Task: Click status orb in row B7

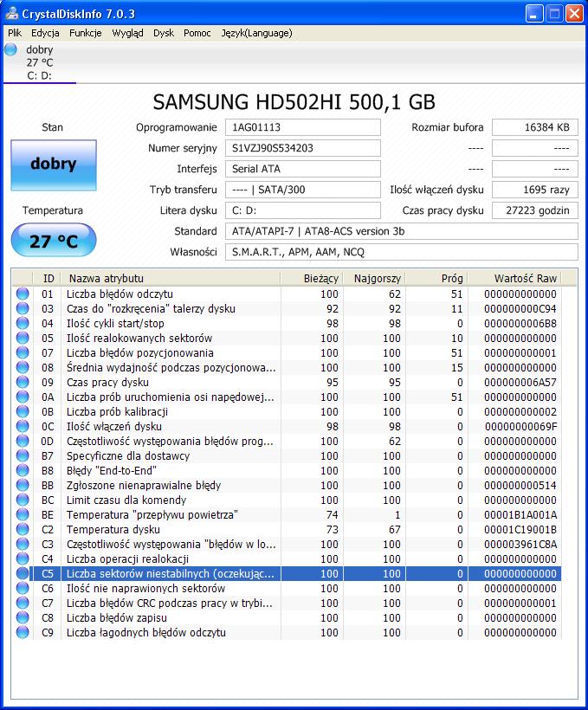Action: click(23, 455)
